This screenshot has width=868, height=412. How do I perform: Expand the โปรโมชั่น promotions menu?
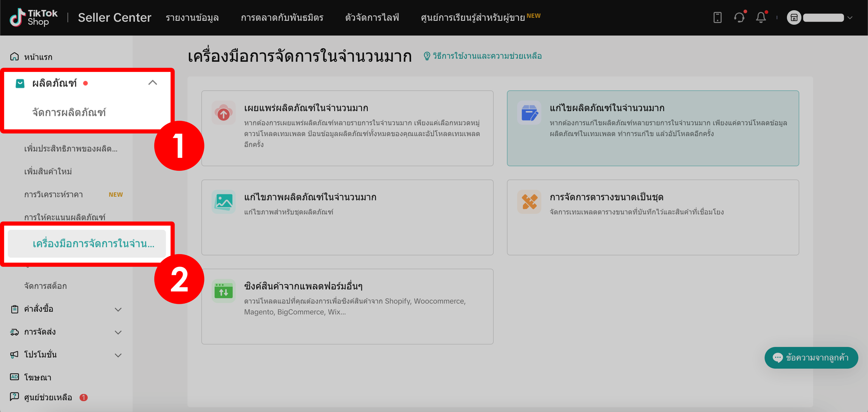pos(118,355)
